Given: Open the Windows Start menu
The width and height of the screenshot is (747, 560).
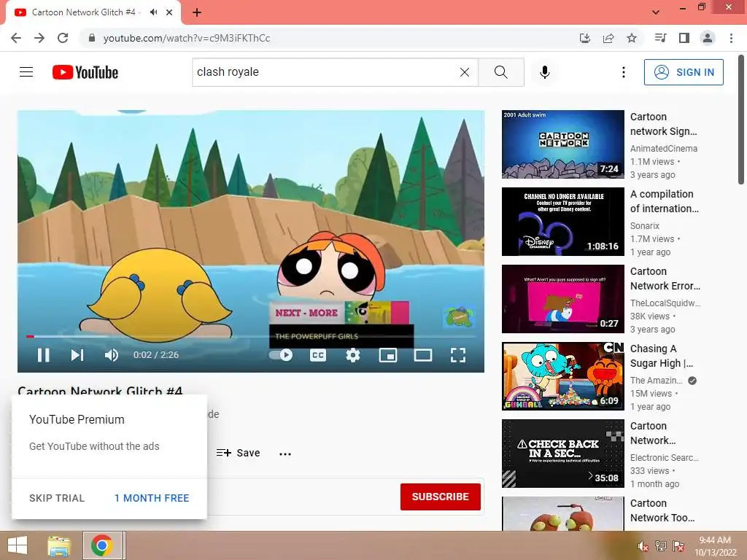Looking at the screenshot, I should tap(18, 545).
